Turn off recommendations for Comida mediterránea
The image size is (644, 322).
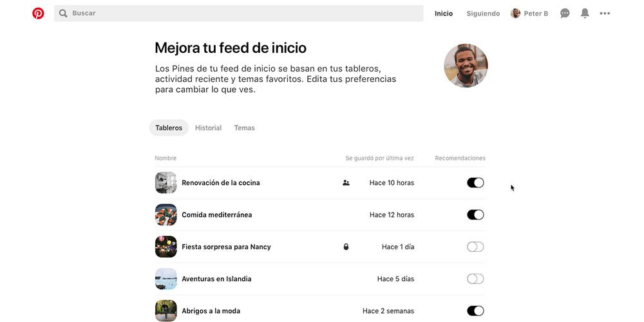tap(476, 215)
